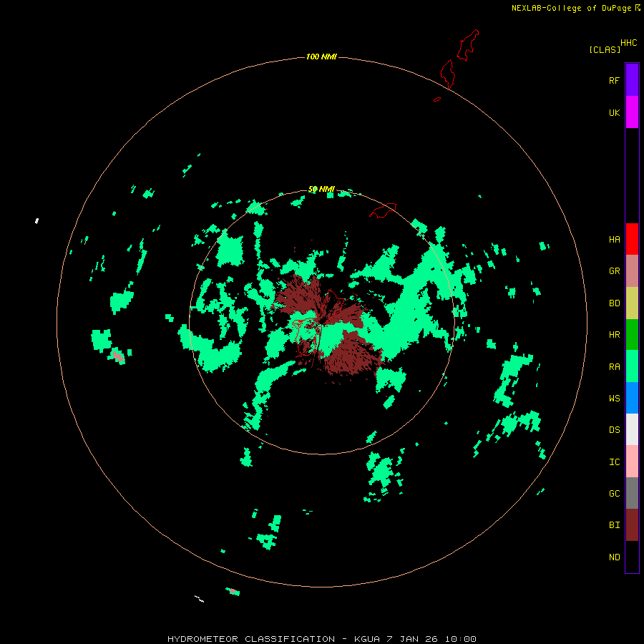
Task: Click the HA red legend swatch
Action: [x=632, y=239]
